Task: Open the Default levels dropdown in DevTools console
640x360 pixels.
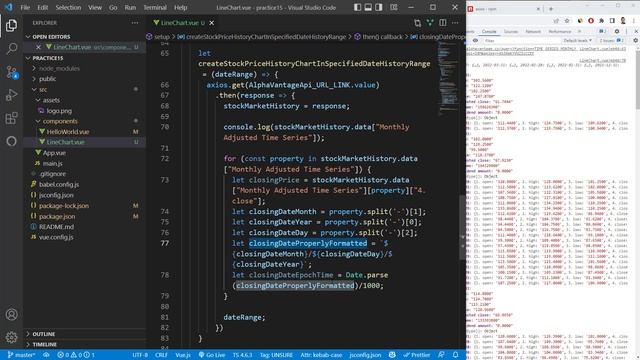Action: pyautogui.click(x=577, y=40)
